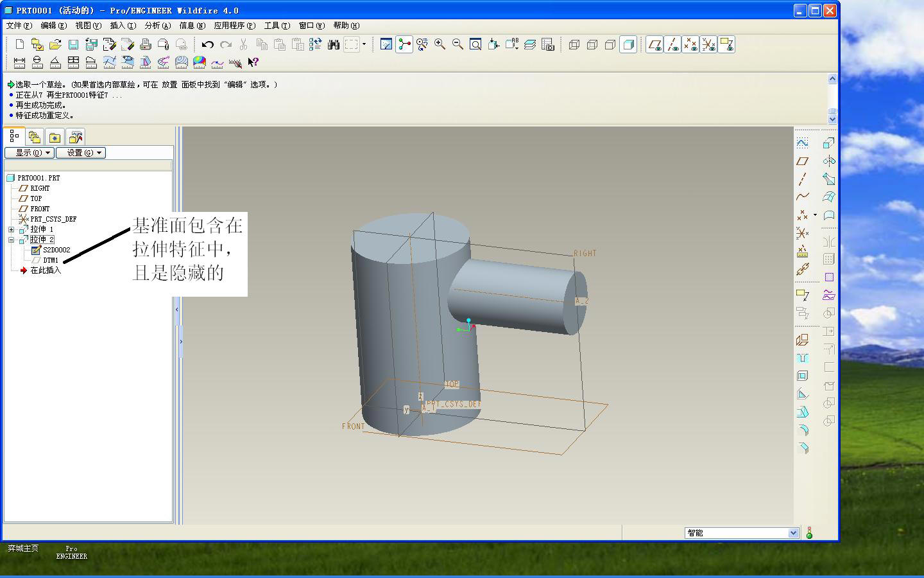Select the Wireframe display mode icon
924x578 pixels.
pyautogui.click(x=574, y=44)
